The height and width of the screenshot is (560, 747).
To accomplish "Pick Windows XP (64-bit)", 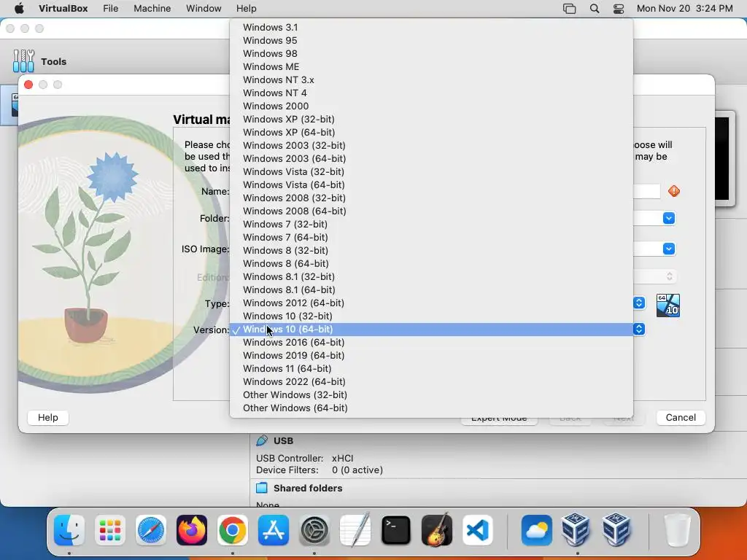I will 431,133.
